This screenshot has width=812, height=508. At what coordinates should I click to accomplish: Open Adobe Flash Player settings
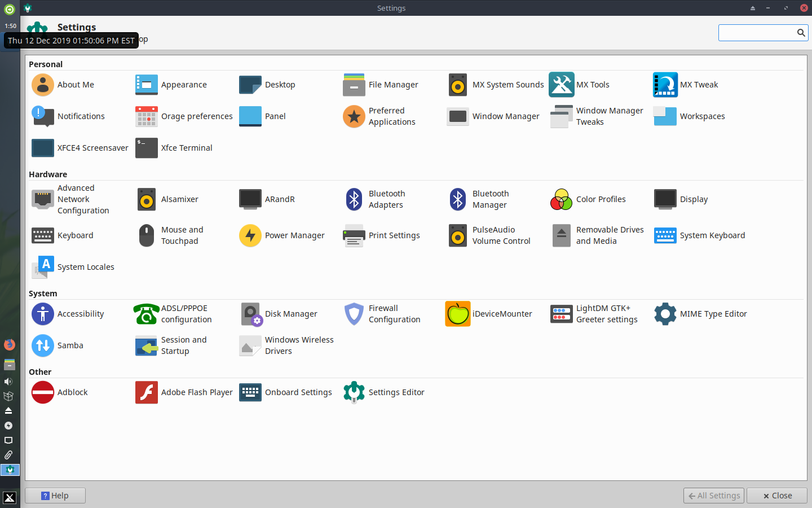point(184,392)
